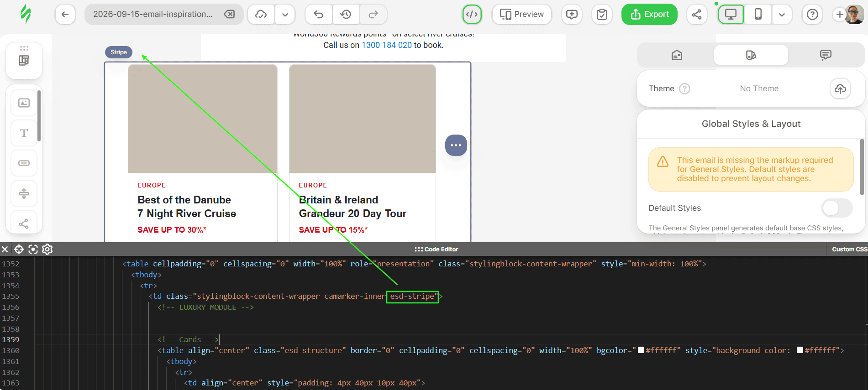Expand the save options dropdown arrow
This screenshot has height=390, width=868.
[x=285, y=15]
